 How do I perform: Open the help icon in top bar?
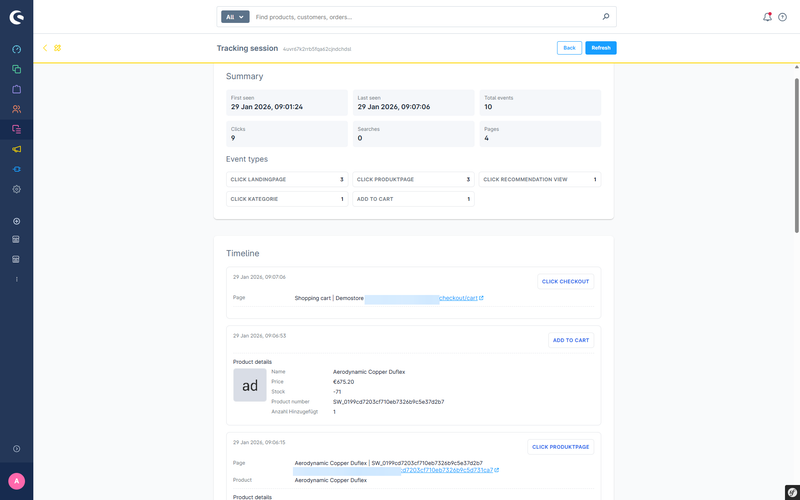click(x=782, y=17)
